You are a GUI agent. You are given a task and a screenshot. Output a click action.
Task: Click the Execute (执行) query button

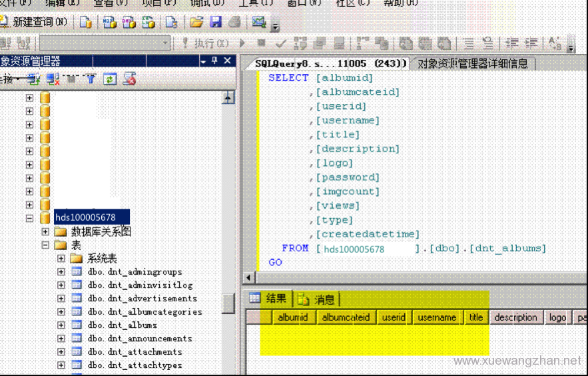(x=205, y=43)
